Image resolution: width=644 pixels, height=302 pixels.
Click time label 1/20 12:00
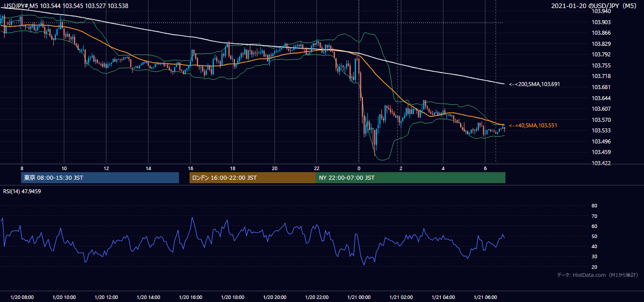[x=106, y=297]
